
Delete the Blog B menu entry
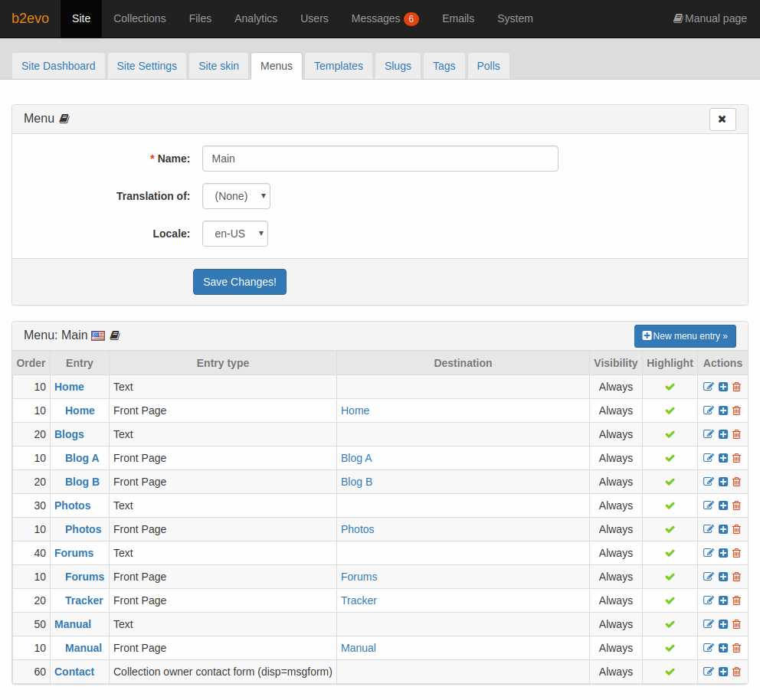click(737, 482)
